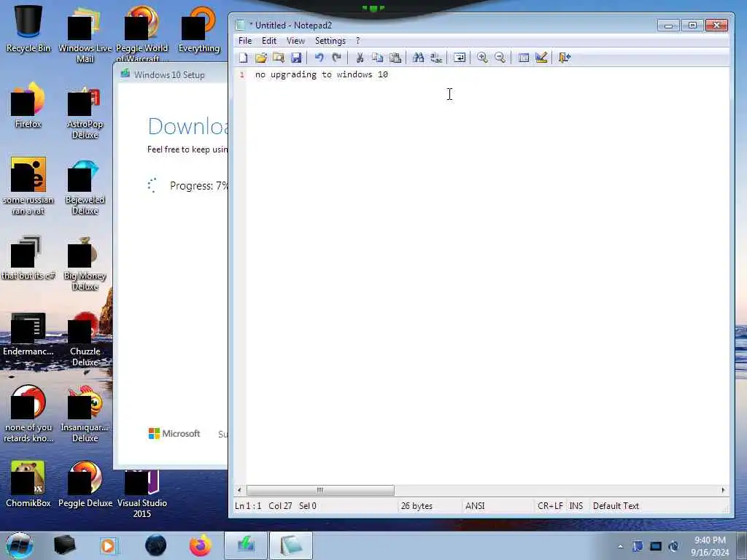Open the Replace text icon

coord(436,58)
